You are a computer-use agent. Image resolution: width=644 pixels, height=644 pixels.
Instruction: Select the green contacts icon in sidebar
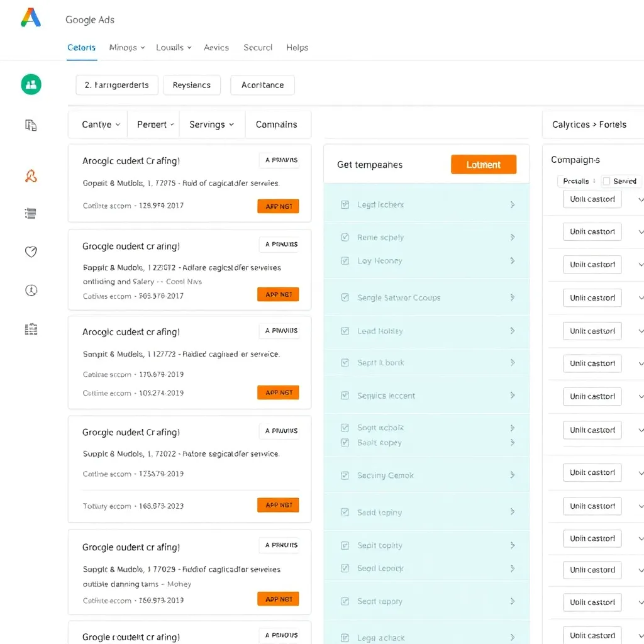pyautogui.click(x=31, y=84)
